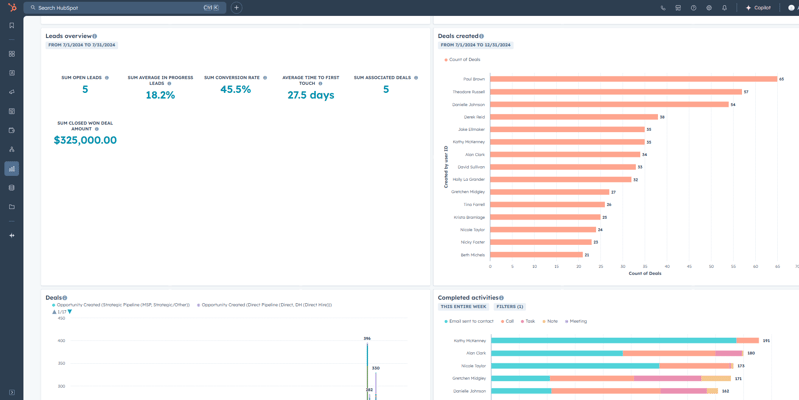Image resolution: width=799 pixels, height=400 pixels.
Task: Click info icon next to Completed activities
Action: [501, 298]
